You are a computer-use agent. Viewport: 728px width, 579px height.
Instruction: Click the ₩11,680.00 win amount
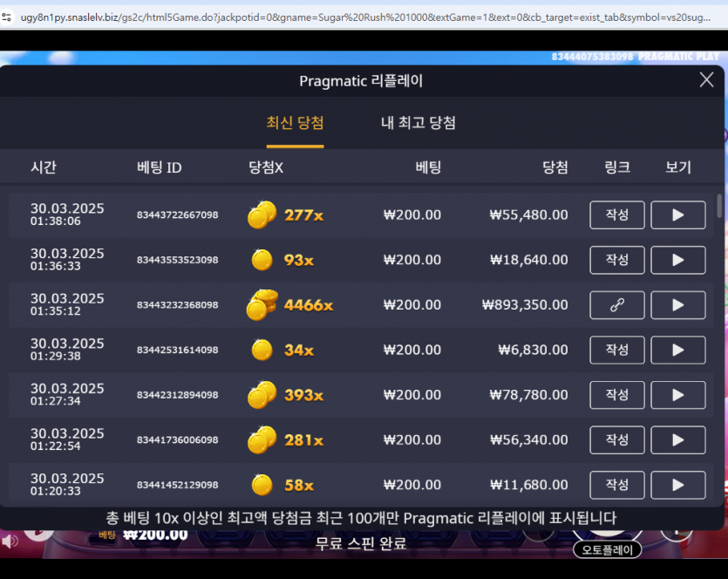coord(529,485)
